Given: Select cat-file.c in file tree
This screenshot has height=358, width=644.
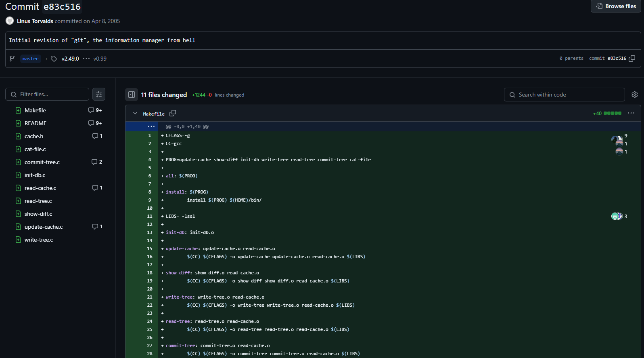Looking at the screenshot, I should click(x=35, y=149).
